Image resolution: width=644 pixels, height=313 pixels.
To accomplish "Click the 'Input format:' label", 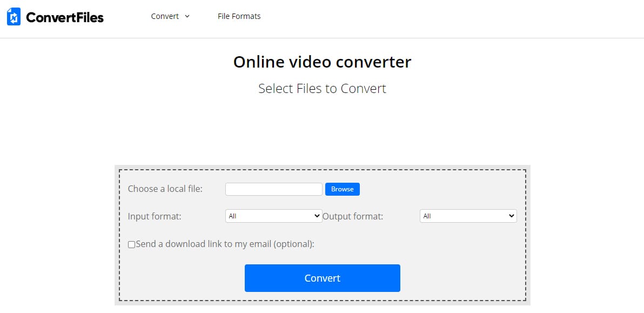I will [x=155, y=216].
